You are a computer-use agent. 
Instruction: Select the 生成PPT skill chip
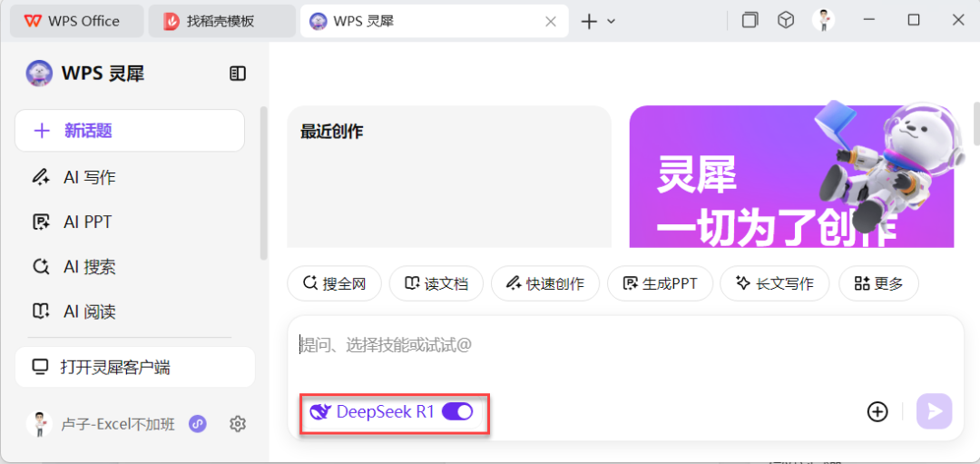click(x=660, y=283)
